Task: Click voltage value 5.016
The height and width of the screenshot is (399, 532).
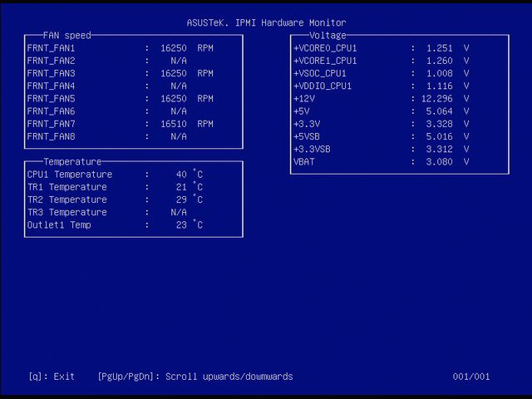Action: (x=440, y=136)
